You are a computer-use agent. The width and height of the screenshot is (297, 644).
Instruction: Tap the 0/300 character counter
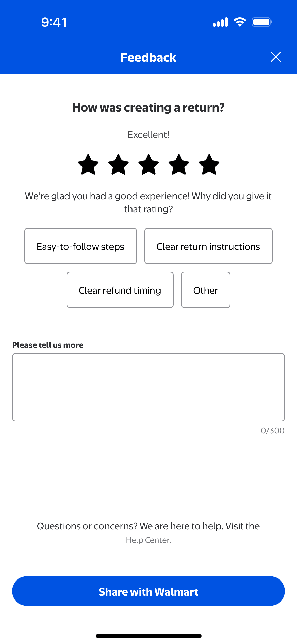pos(273,431)
